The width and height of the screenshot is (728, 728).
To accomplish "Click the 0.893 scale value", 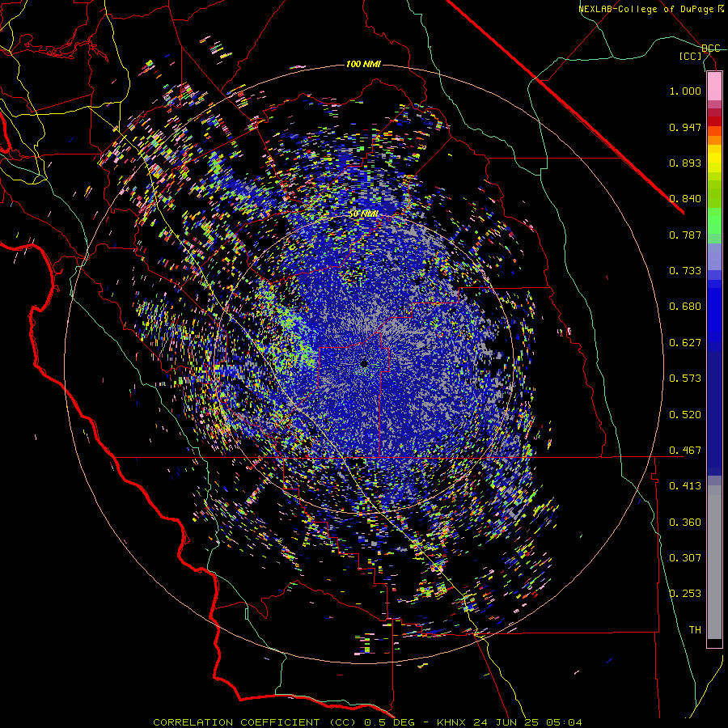I will [685, 163].
